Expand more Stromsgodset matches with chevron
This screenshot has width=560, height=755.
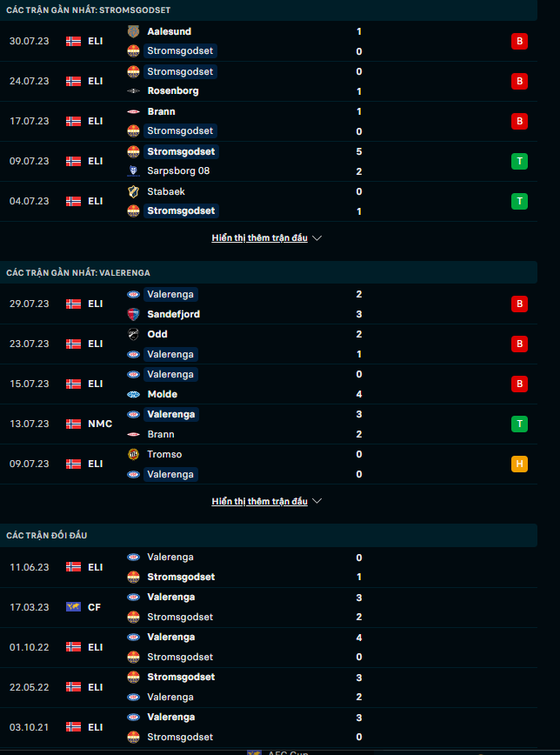(x=317, y=237)
